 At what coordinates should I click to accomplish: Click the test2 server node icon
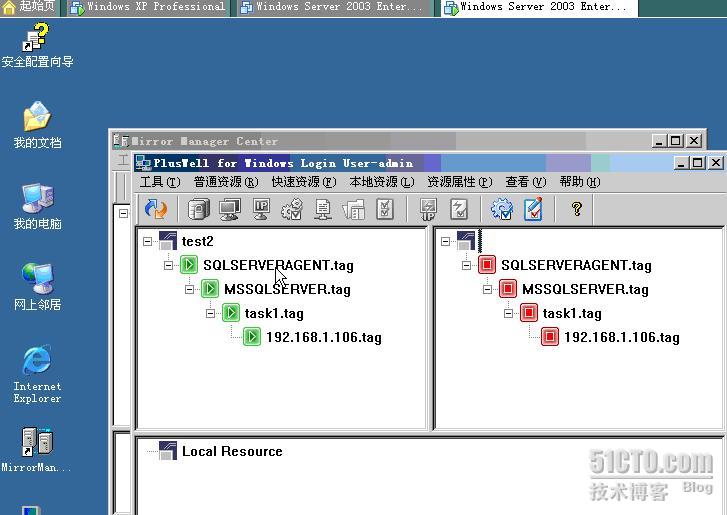pyautogui.click(x=167, y=241)
